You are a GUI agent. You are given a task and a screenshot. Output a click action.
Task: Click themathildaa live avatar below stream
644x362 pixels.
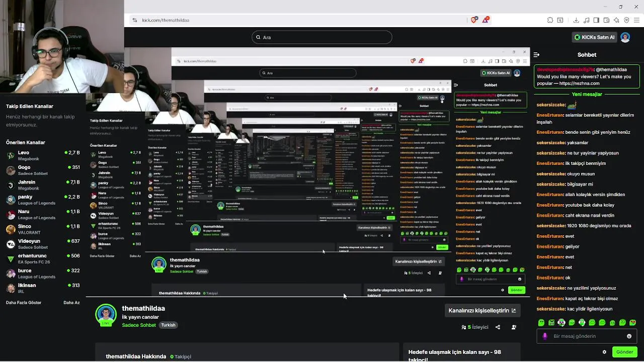(106, 315)
